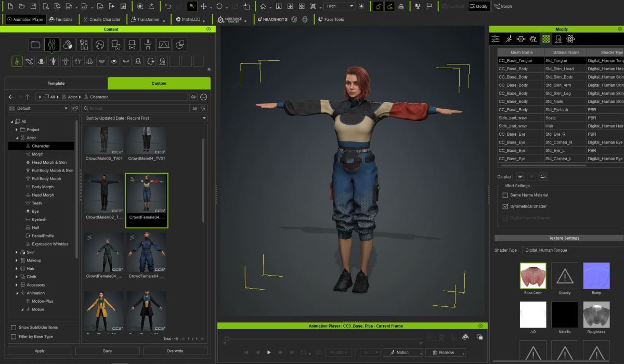Viewport: 624px width, 364px height.
Task: Select Expression Wrinkles tree item
Action: click(x=50, y=244)
